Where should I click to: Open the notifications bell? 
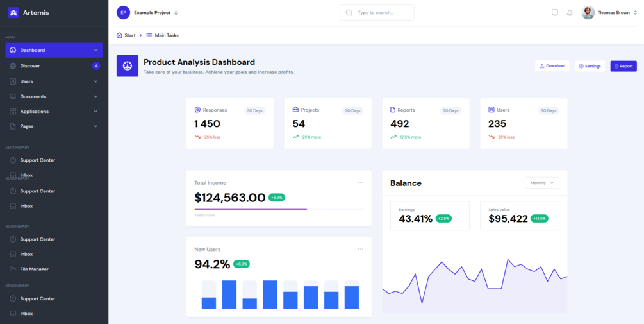(x=570, y=13)
